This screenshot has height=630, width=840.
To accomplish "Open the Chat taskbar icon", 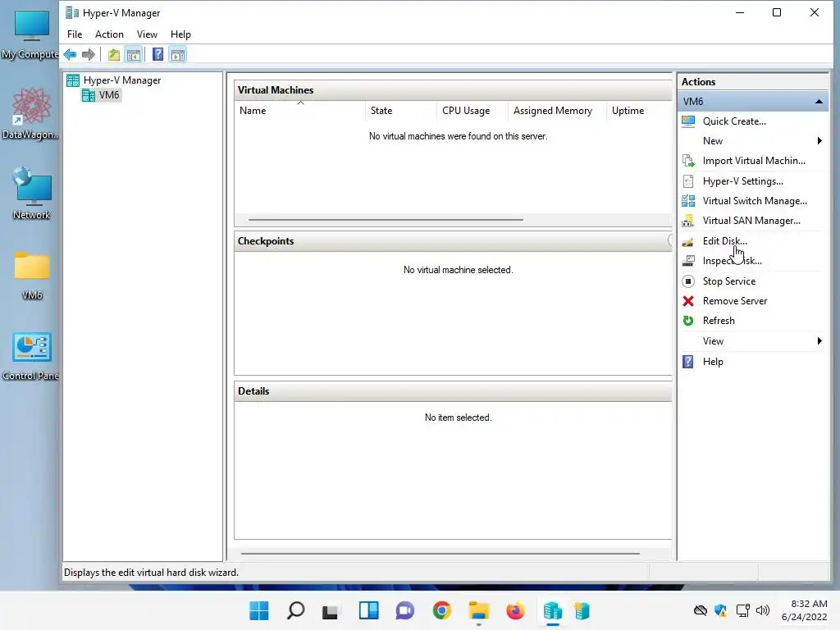I will (405, 610).
